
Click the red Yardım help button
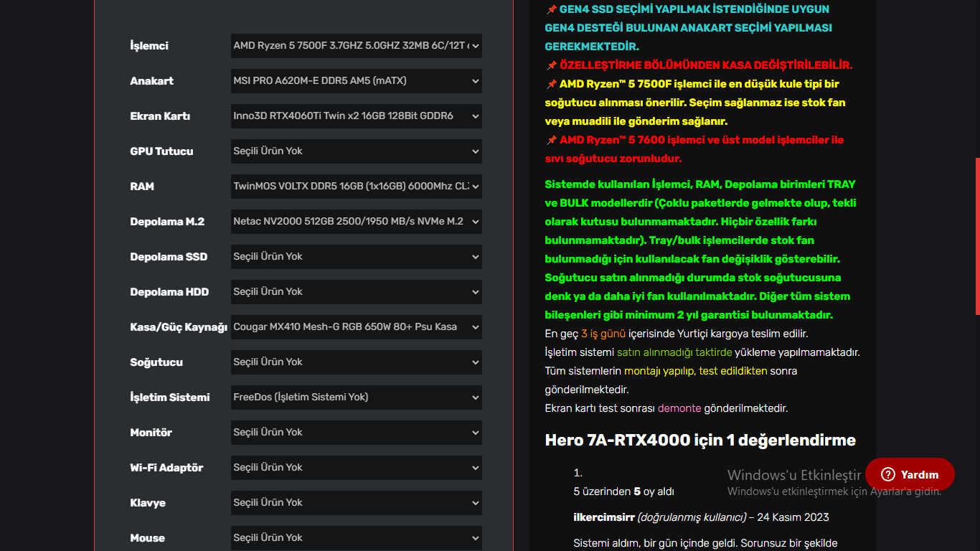(x=910, y=474)
